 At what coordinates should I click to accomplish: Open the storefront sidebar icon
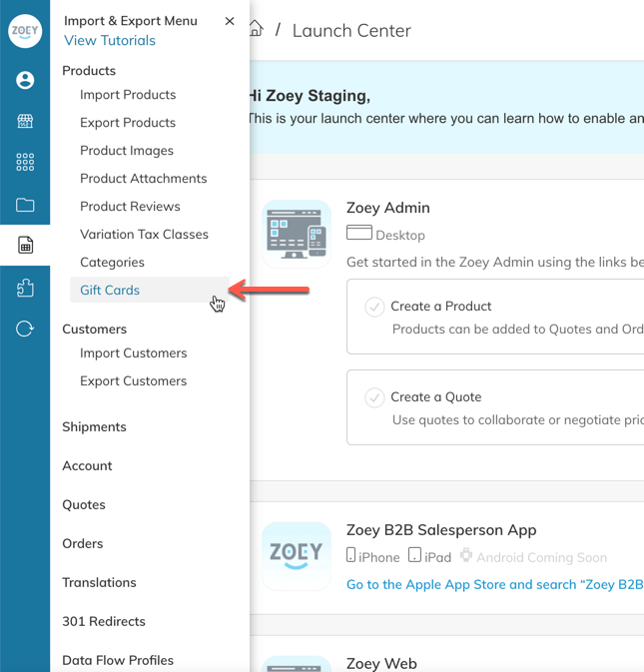pos(25,121)
